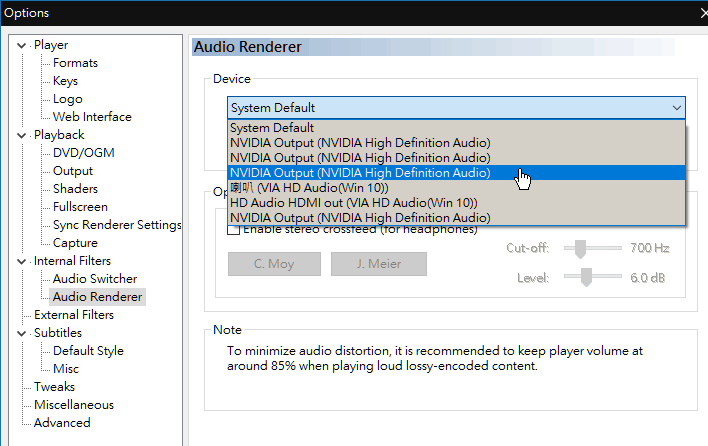Image resolution: width=708 pixels, height=446 pixels.
Task: Select the Internal Filters page
Action: pyautogui.click(x=72, y=261)
